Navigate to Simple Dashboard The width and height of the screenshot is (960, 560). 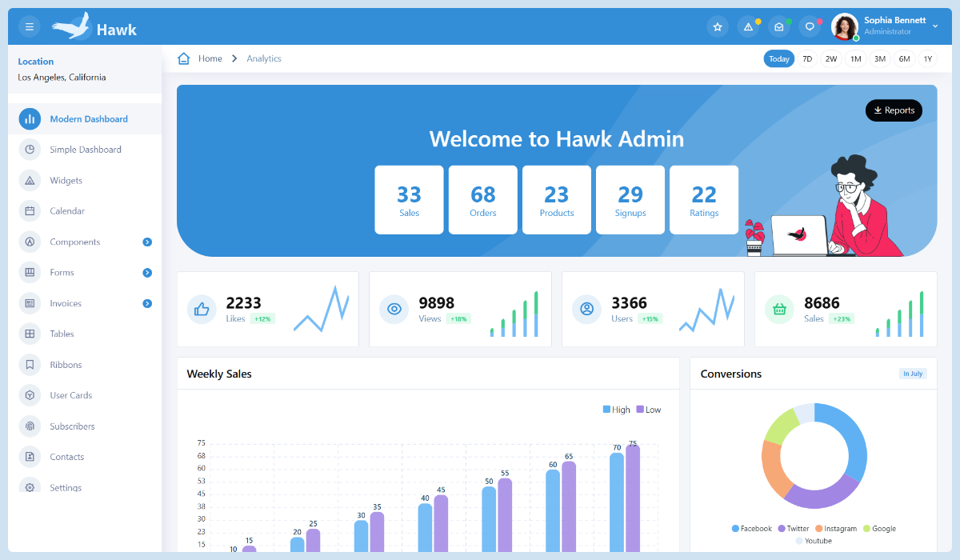tap(86, 150)
